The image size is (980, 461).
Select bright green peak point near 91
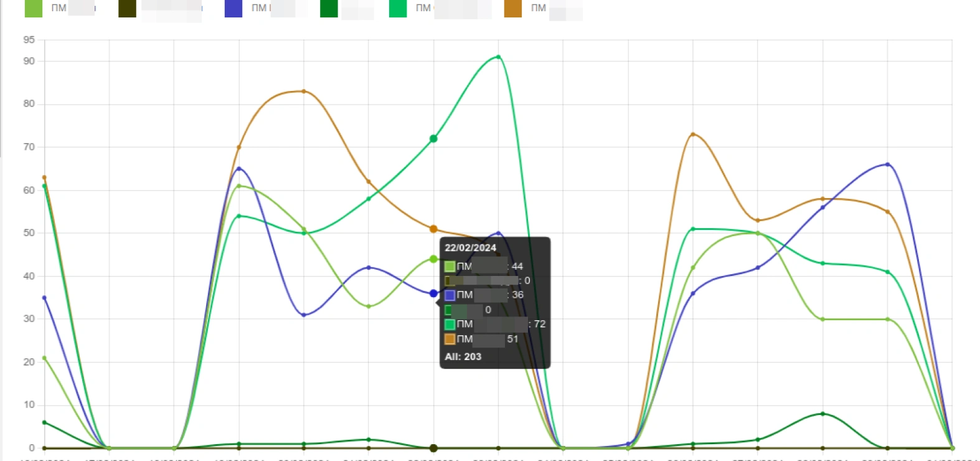point(498,57)
